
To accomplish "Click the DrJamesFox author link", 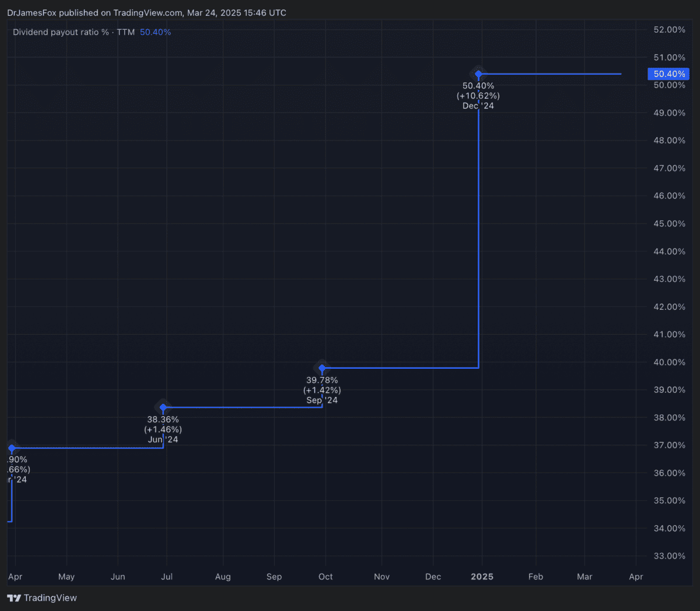I will point(31,12).
